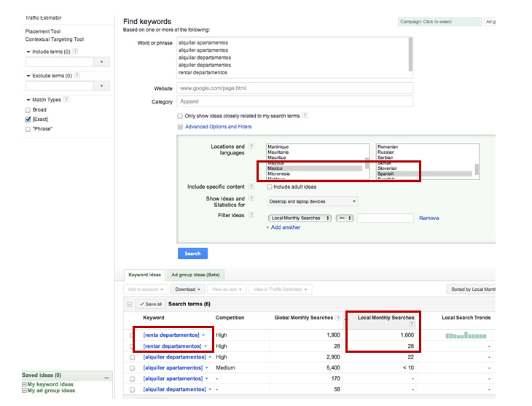
Task: Open the [alquiler departamentos] keyword link
Action: pos(174,357)
